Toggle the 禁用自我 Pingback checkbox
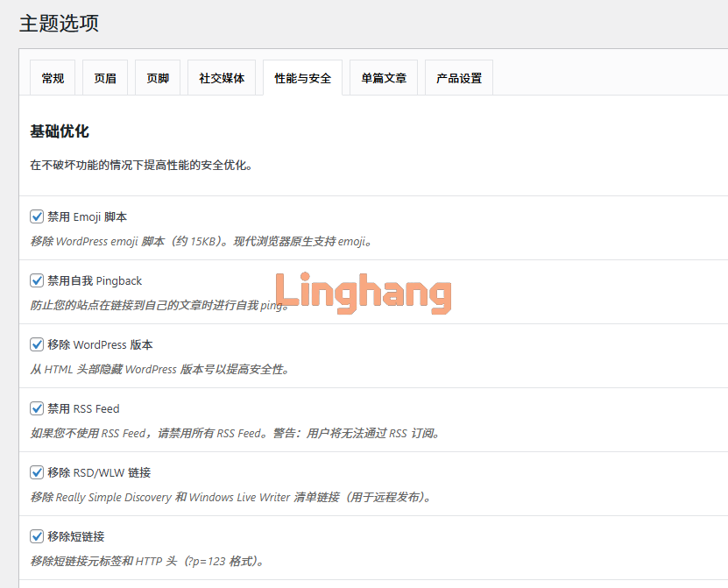728x588 pixels. [x=37, y=280]
